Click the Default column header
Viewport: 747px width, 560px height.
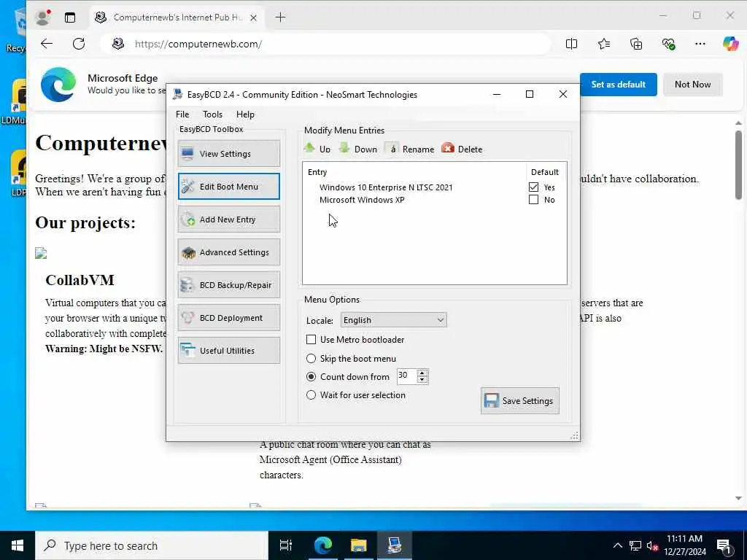[x=544, y=172]
